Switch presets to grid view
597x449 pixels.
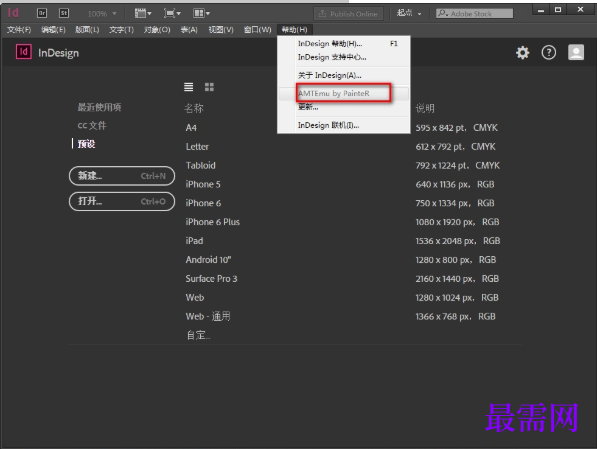(x=209, y=87)
